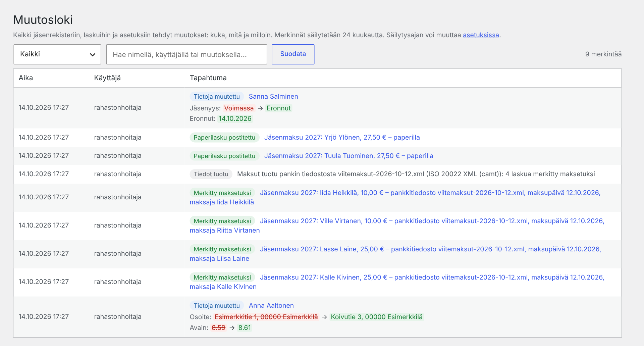This screenshot has height=346, width=644.
Task: Click the Suodata button
Action: pos(293,54)
